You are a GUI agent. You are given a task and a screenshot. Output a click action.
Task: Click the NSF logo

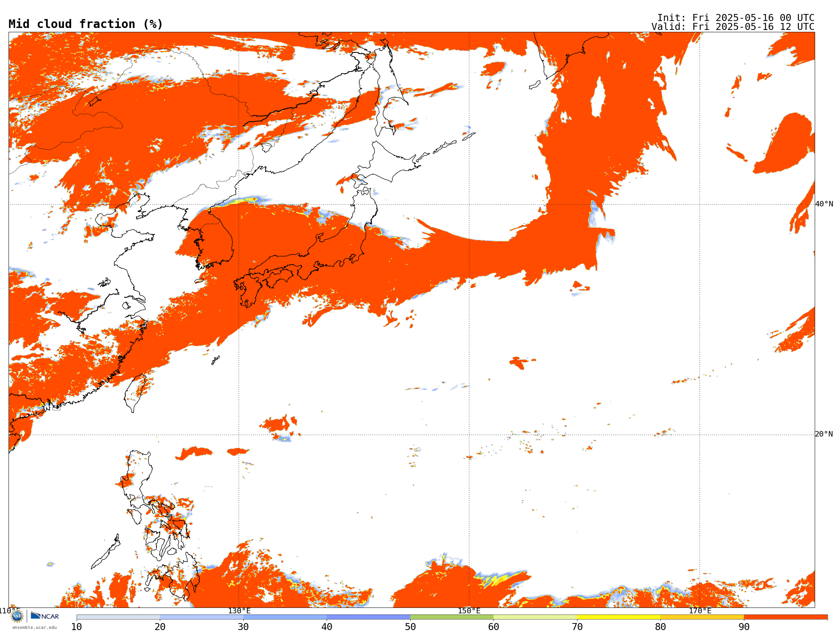17,616
